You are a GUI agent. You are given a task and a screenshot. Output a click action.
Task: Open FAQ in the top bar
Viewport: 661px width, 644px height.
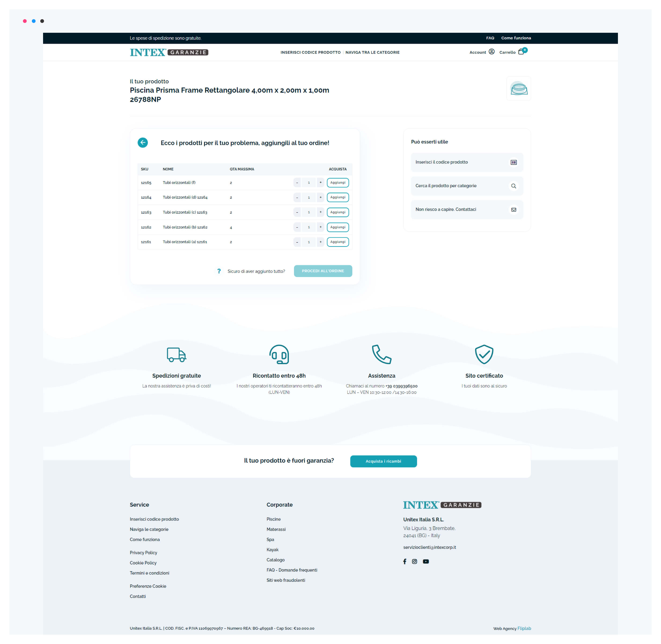coord(490,38)
